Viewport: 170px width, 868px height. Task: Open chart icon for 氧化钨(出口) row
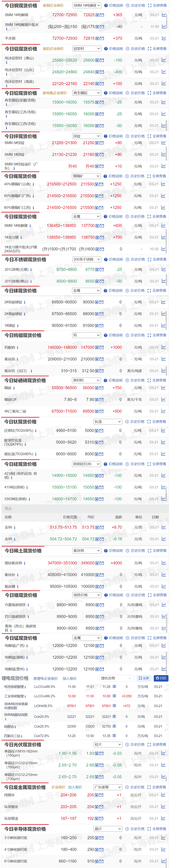pos(163,371)
